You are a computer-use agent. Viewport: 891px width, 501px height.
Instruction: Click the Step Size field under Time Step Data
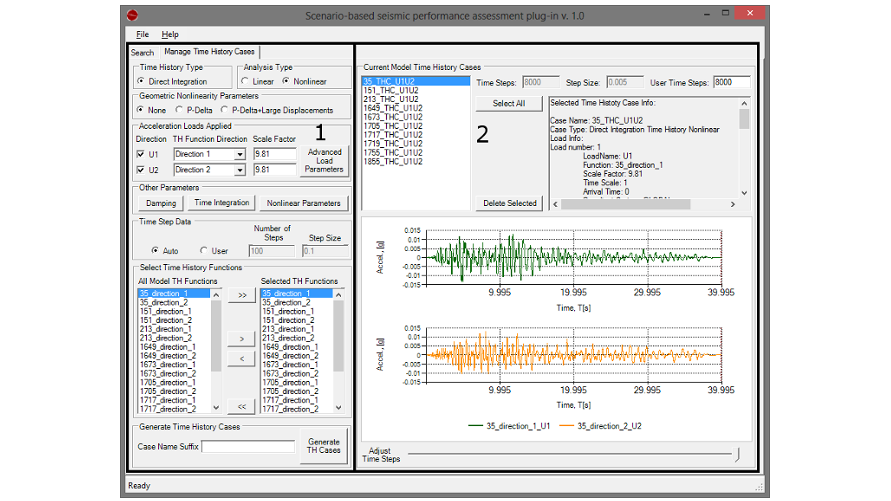pyautogui.click(x=325, y=250)
